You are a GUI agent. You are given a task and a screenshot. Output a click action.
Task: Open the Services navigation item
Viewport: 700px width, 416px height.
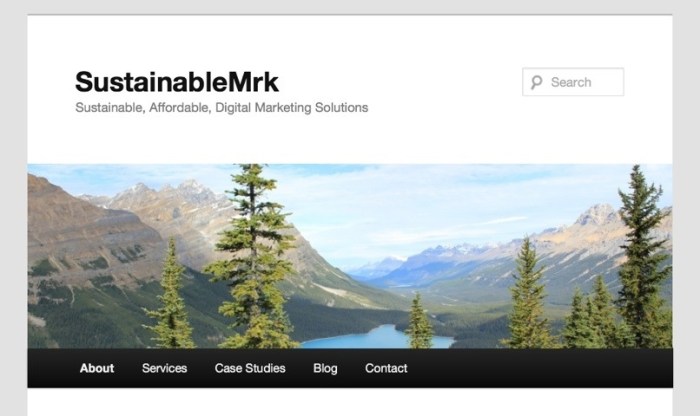coord(164,368)
